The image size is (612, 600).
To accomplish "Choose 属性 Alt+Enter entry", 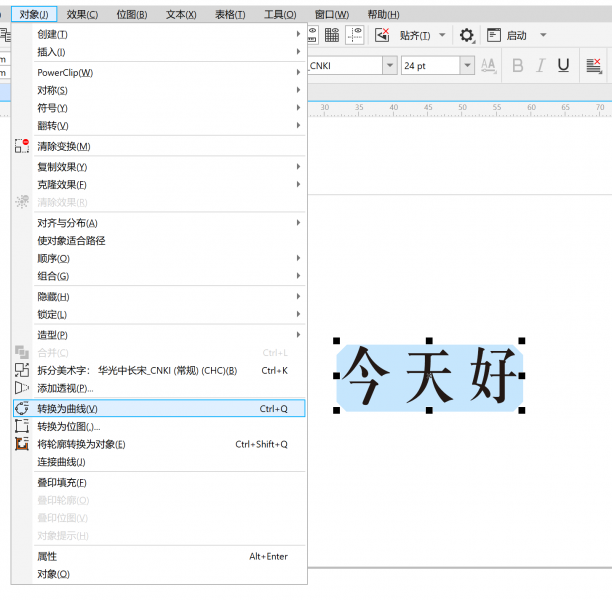I will coord(169,556).
